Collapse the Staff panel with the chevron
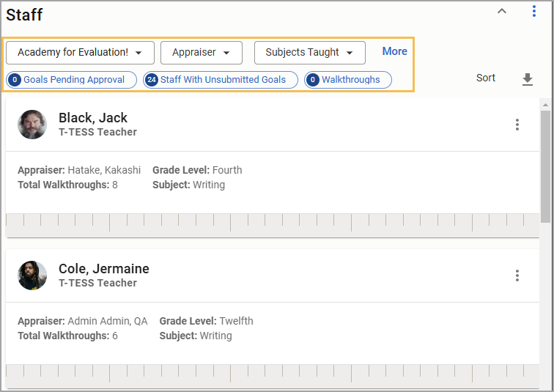 point(502,11)
